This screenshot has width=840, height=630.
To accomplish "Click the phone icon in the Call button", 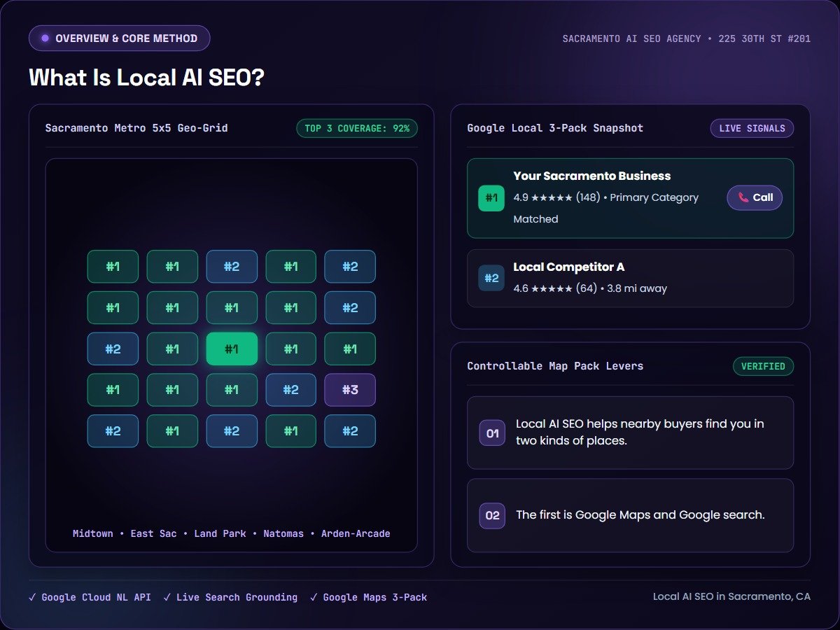I will pos(743,197).
